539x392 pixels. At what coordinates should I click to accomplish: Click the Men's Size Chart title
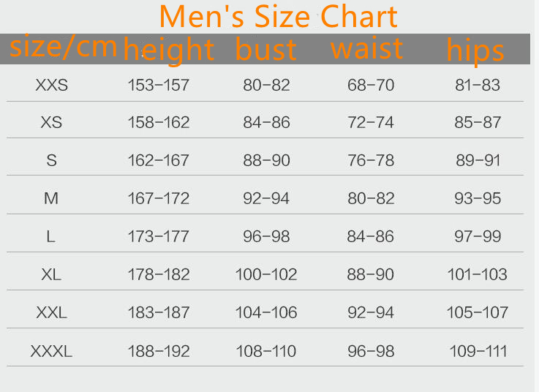tap(278, 16)
